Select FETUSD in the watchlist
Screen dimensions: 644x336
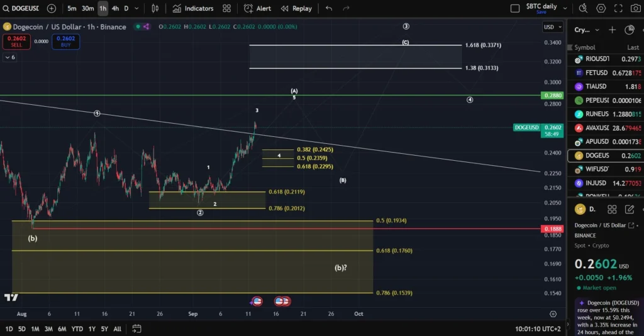click(606, 73)
